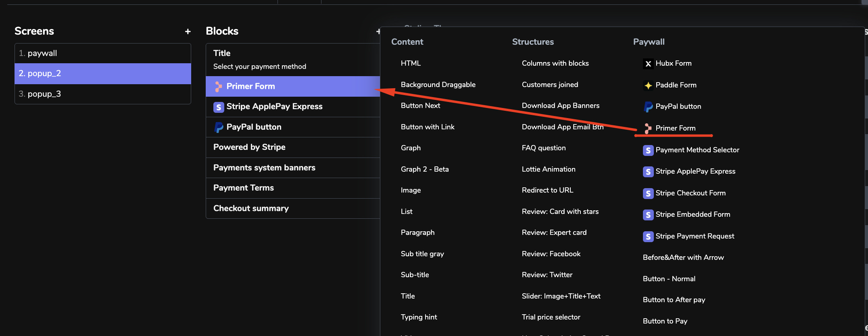The width and height of the screenshot is (868, 336).
Task: Add Title block from Content
Action: pos(408,296)
